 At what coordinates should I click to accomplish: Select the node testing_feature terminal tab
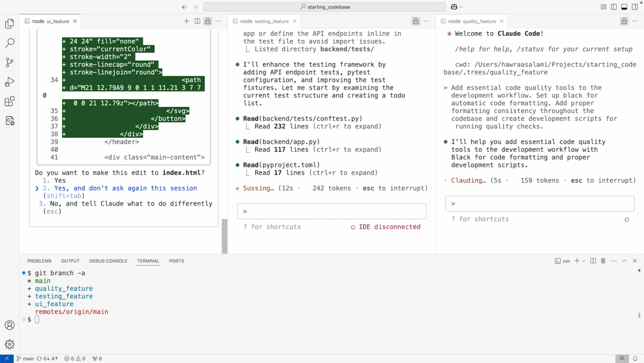pos(264,21)
